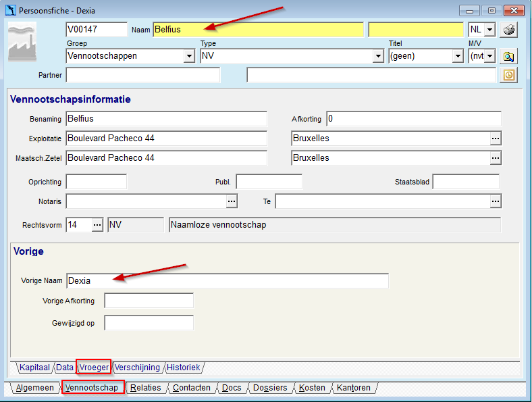Open the Kantoren tab
The height and width of the screenshot is (402, 532).
tap(354, 388)
